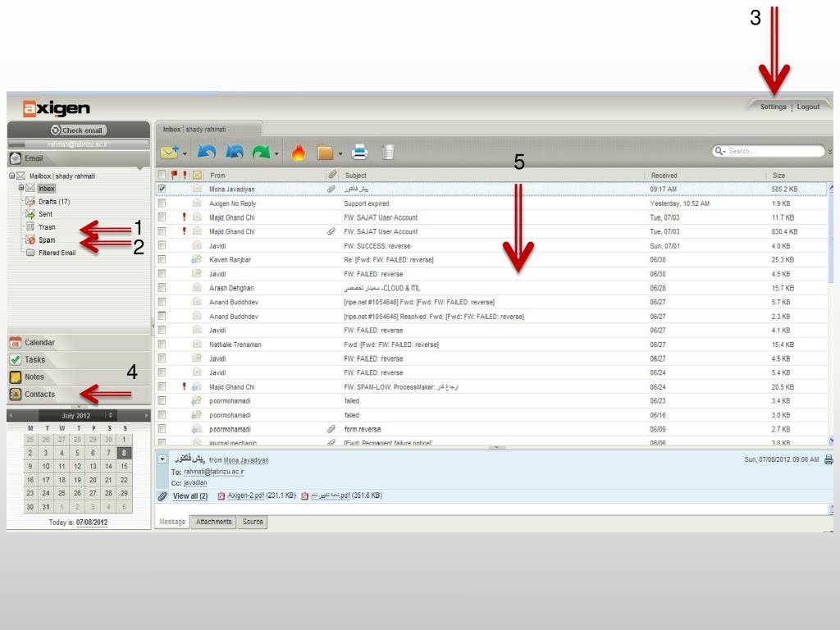Viewport: 840px width, 630px height.
Task: Collapse the Inbox tree node
Action: (21, 188)
